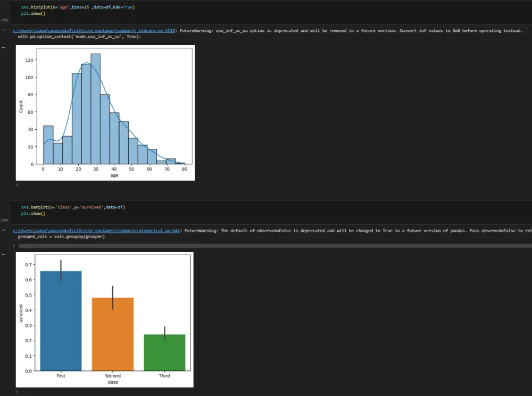Click scroll-left arrow below the age histogram
The height and width of the screenshot is (396, 532).
(x=16, y=185)
